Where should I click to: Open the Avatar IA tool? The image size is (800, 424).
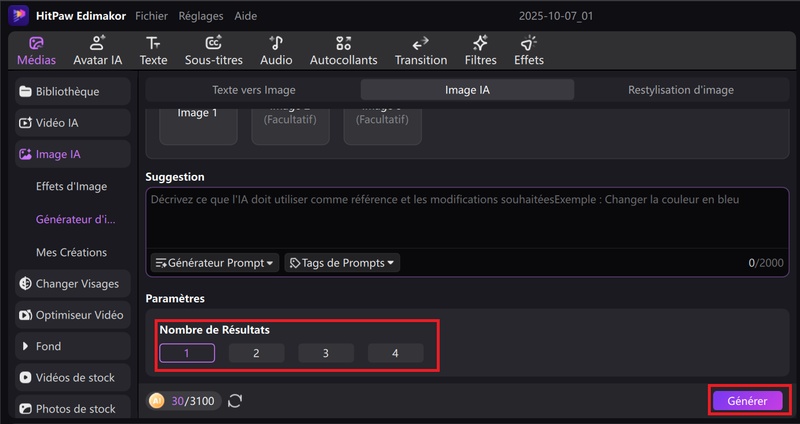point(97,51)
